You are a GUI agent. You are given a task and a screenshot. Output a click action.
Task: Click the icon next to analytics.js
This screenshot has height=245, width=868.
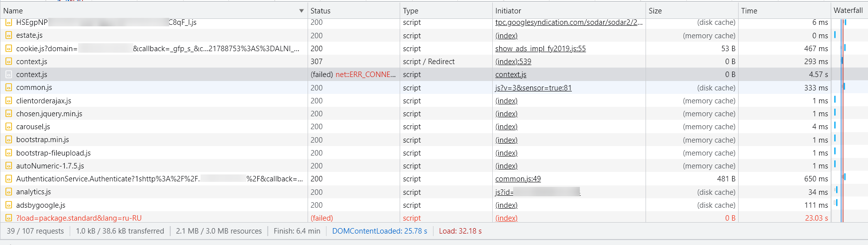click(8, 192)
